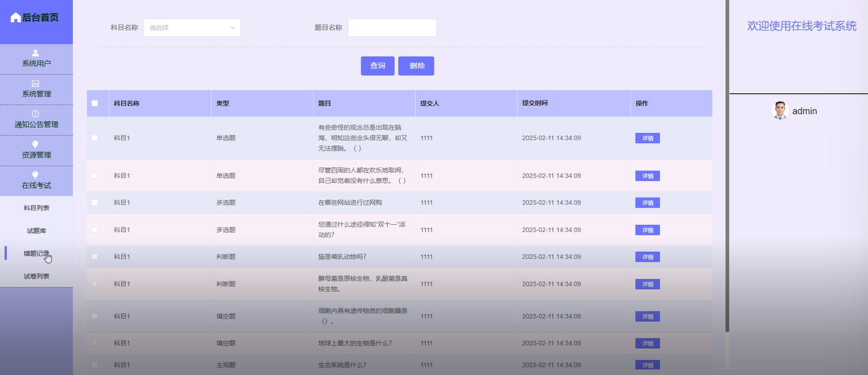Click 单选题 in the 有些奇怪的观念 row

click(x=226, y=138)
